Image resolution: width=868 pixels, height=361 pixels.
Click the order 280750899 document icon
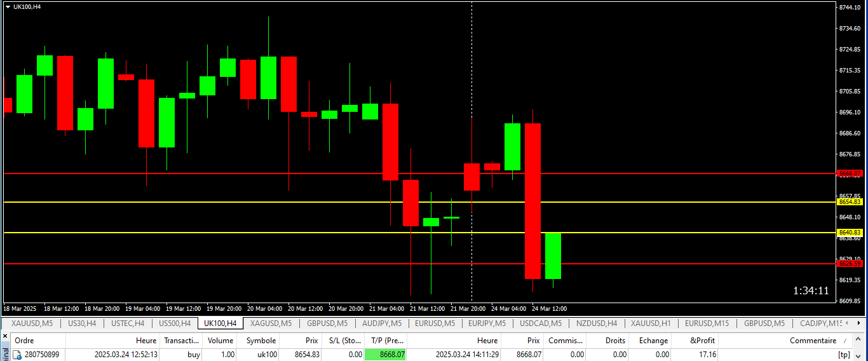pyautogui.click(x=18, y=355)
